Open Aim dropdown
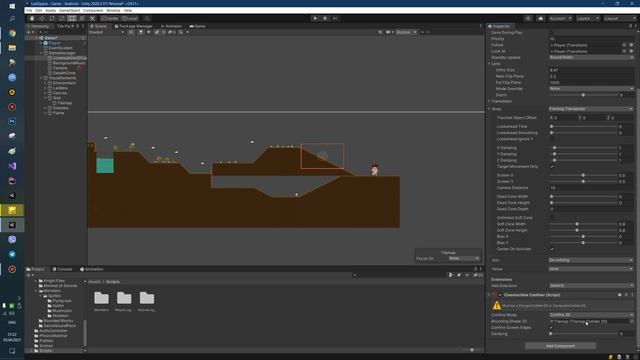This screenshot has width=640, height=360. pyautogui.click(x=591, y=260)
